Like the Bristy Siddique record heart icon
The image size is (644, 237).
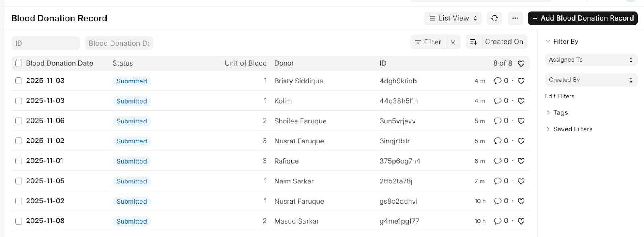tap(521, 81)
